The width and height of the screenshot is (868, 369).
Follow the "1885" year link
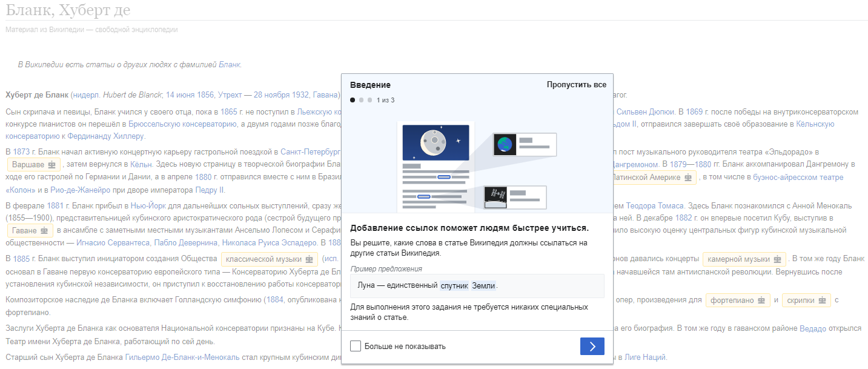click(21, 259)
